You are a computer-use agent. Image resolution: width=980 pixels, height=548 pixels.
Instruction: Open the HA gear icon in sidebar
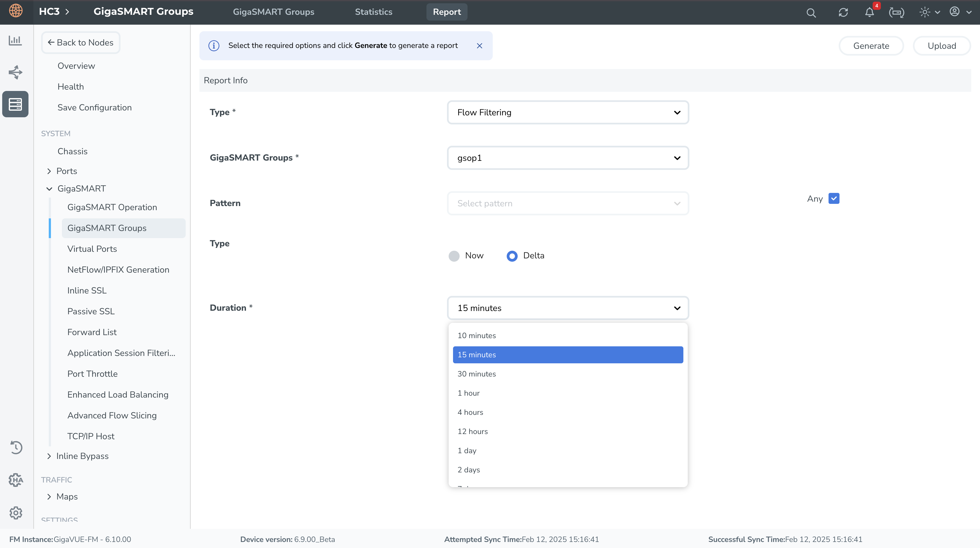click(16, 480)
